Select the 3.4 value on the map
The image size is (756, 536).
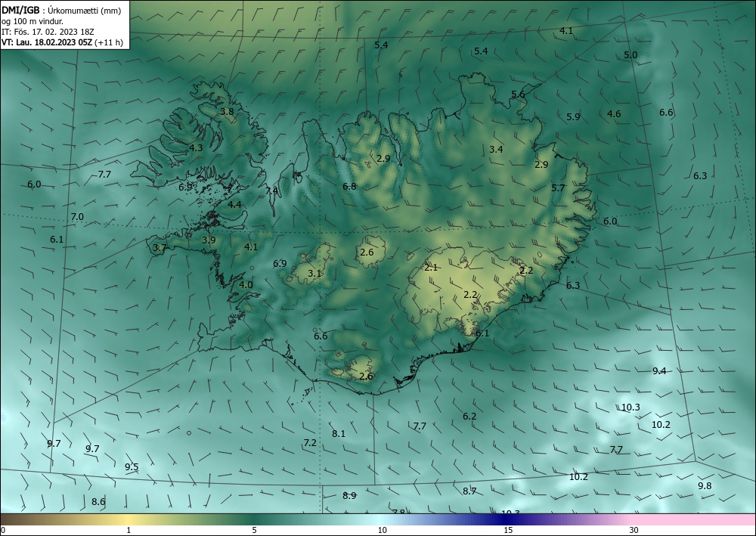click(x=496, y=150)
